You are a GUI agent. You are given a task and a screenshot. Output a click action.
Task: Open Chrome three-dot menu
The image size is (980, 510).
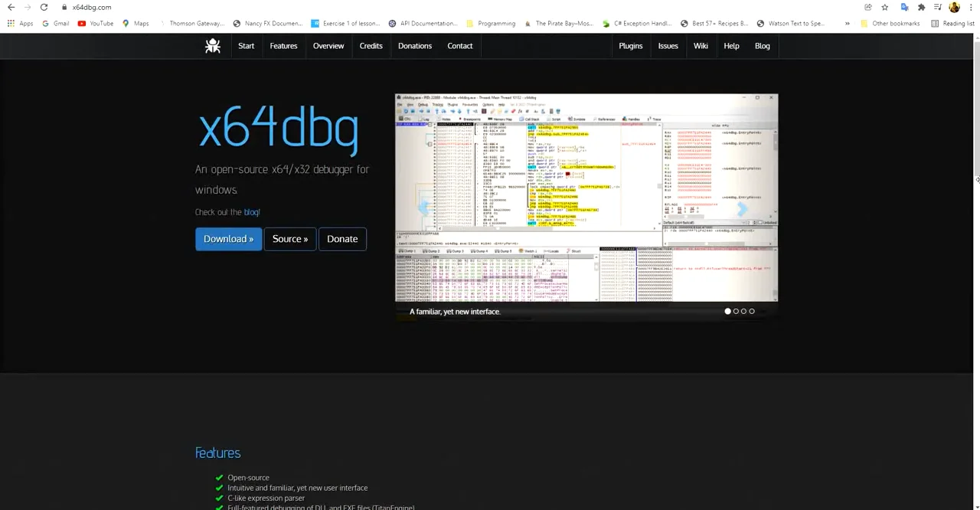tap(971, 7)
